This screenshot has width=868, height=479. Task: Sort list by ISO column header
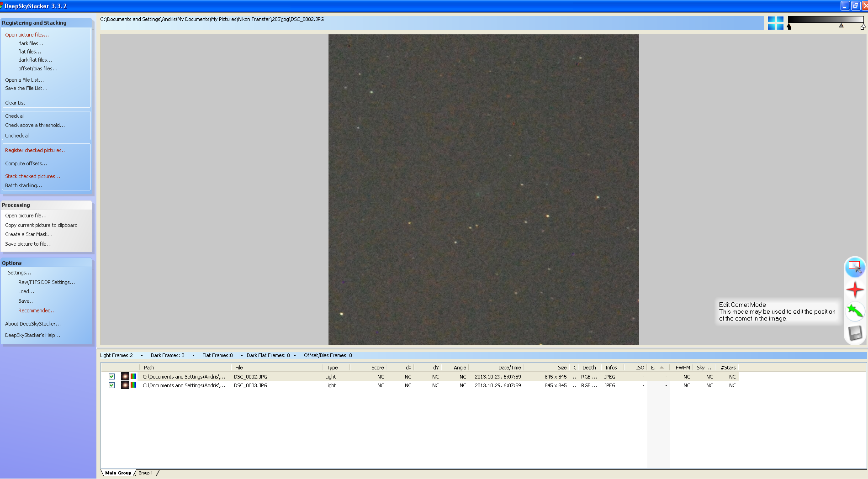636,368
